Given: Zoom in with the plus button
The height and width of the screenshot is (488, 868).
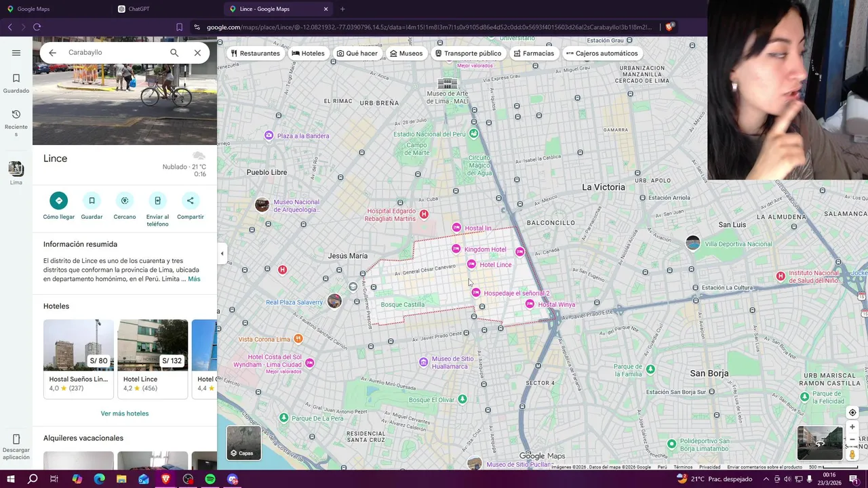Looking at the screenshot, I should click(852, 427).
